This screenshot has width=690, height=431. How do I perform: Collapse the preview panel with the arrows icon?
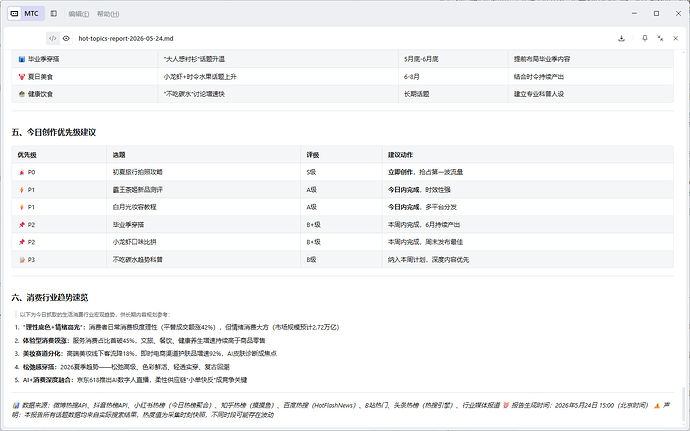click(x=660, y=38)
